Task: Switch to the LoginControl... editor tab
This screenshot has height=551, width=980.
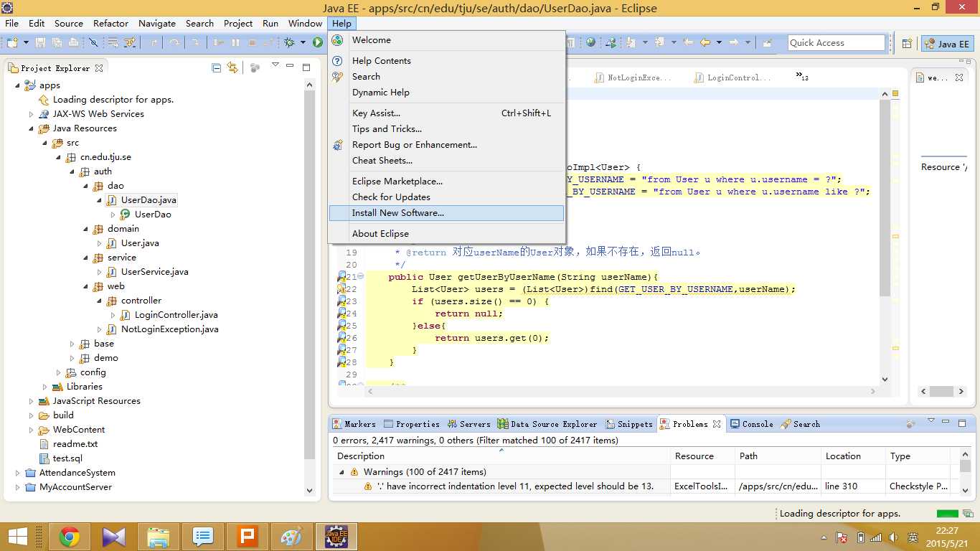Action: [732, 77]
